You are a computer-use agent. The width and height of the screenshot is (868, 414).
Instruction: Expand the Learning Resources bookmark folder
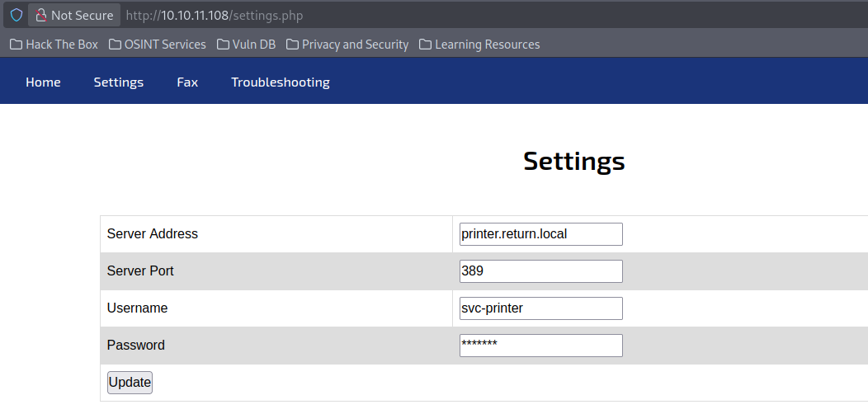point(479,45)
